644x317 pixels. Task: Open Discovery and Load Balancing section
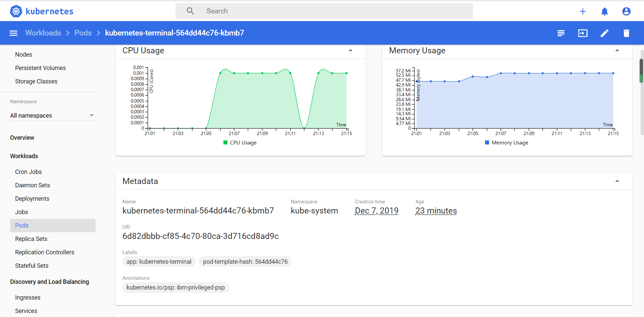click(50, 281)
